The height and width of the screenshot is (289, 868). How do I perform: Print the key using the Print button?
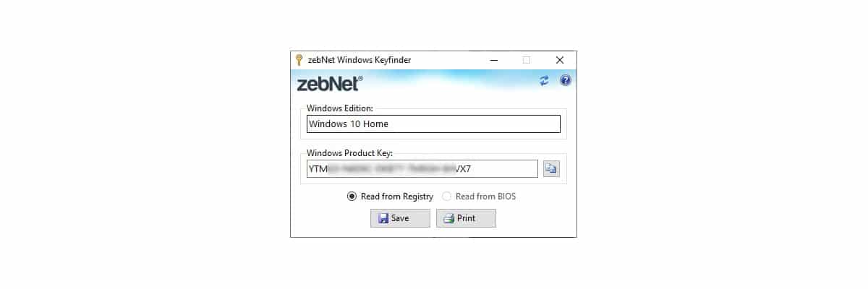tap(466, 218)
